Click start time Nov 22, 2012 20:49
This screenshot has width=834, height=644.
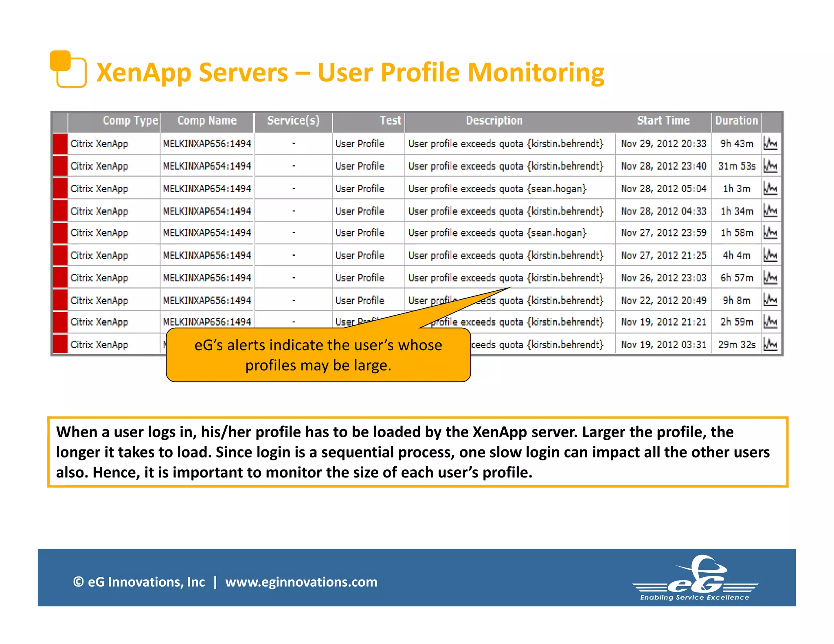(x=664, y=300)
